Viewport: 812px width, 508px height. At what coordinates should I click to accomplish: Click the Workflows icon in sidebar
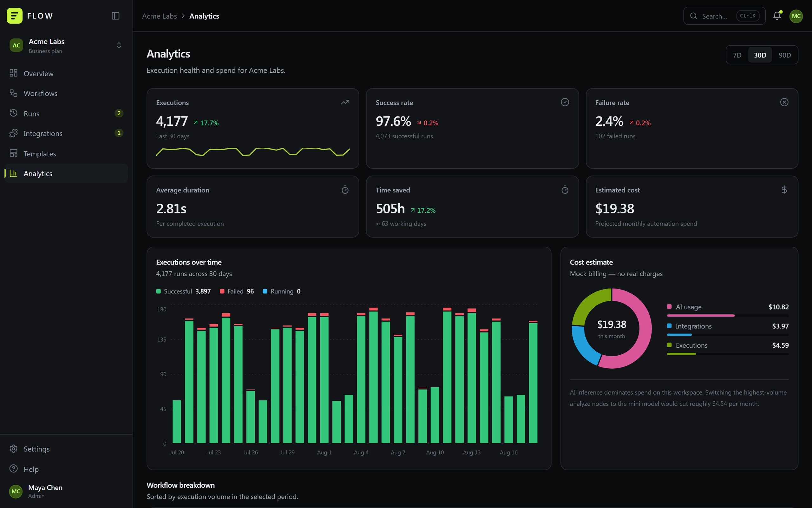[13, 93]
